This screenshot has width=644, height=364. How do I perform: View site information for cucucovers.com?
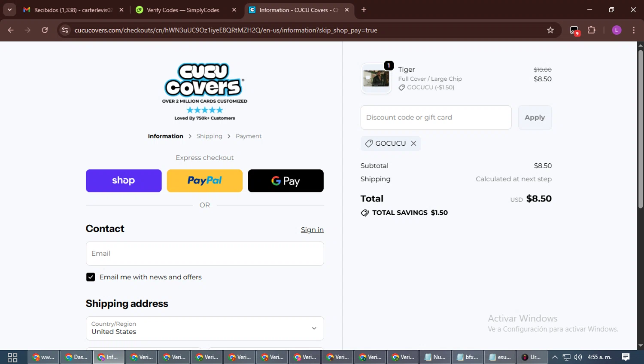pos(65,30)
